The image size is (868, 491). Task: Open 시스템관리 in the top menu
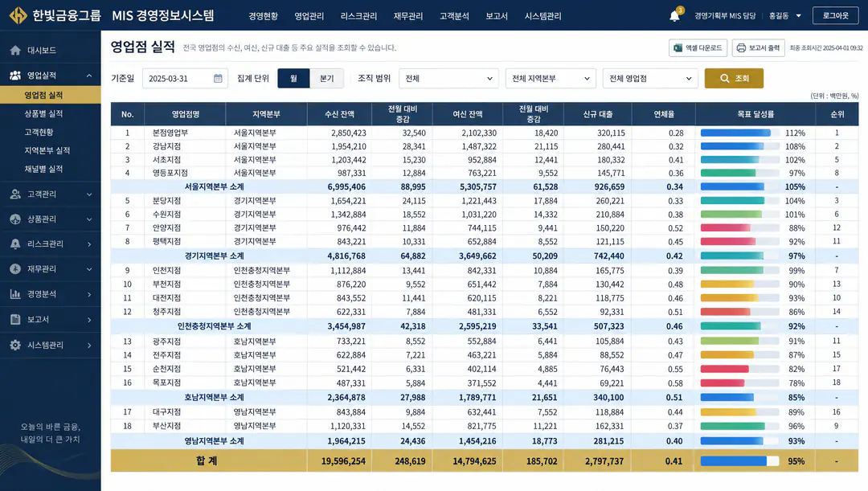542,16
